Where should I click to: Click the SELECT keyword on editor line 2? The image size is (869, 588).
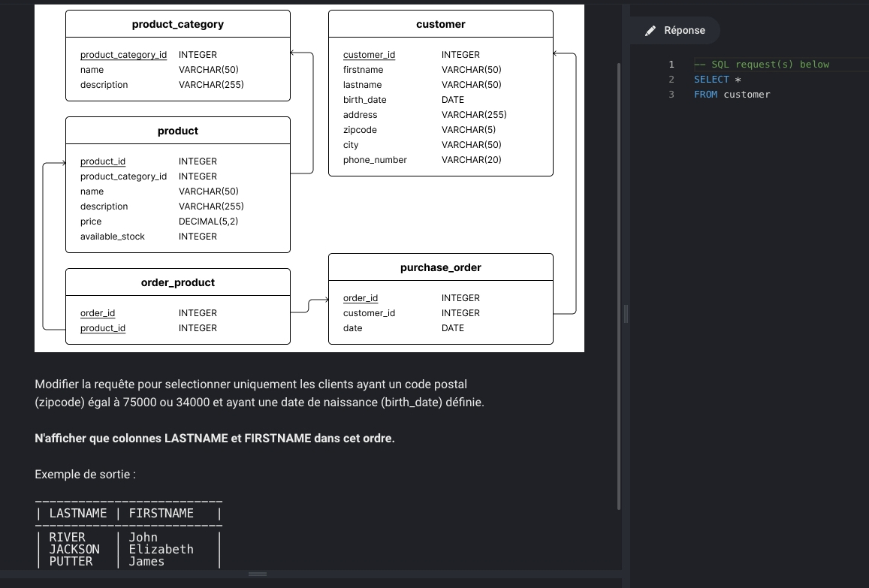pos(711,80)
